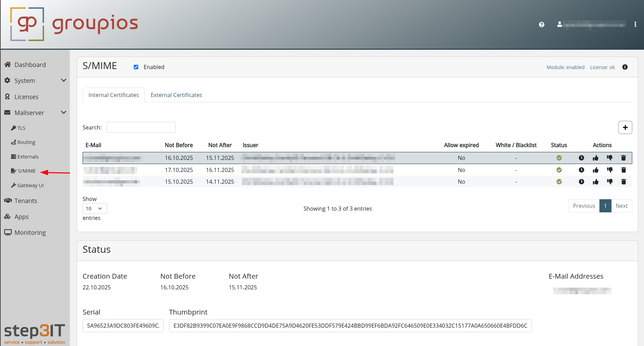Screen dimensions: 644x346
Task: Open the Routing settings page
Action: point(26,142)
